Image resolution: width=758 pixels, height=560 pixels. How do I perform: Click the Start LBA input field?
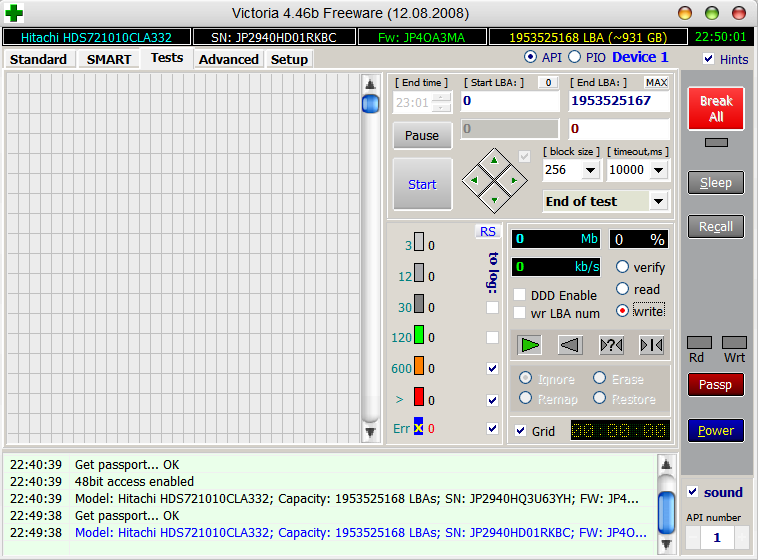pyautogui.click(x=509, y=101)
